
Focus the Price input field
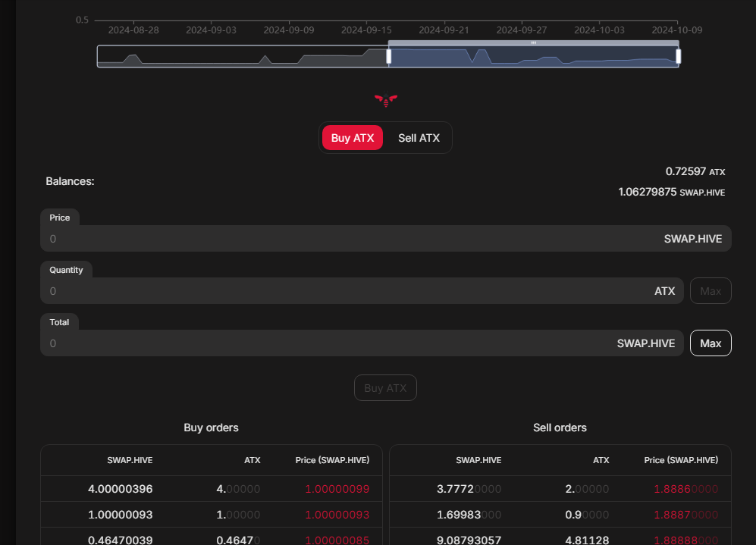(386, 239)
